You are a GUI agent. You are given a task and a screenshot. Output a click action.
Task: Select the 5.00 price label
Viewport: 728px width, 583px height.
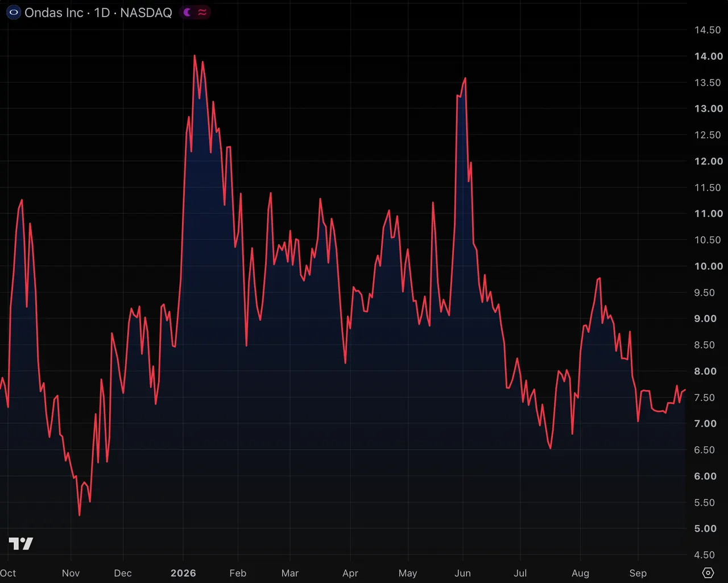point(705,528)
